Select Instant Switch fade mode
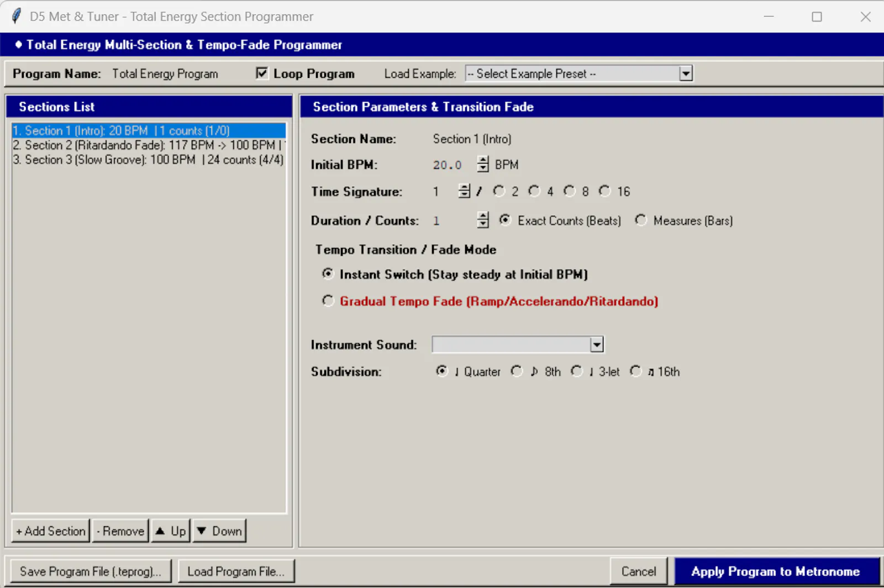This screenshot has height=588, width=884. point(455,274)
